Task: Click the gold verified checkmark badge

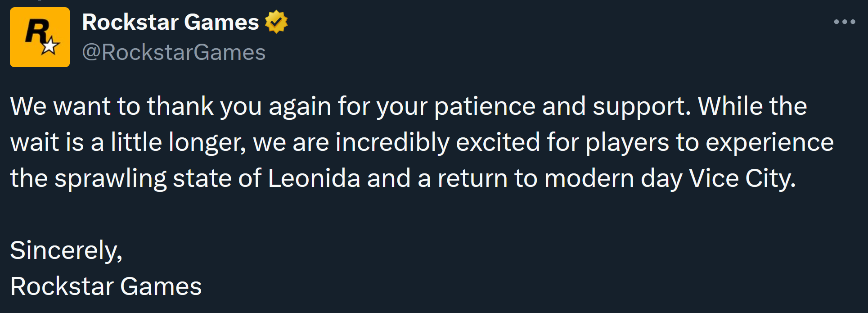Action: click(x=276, y=22)
